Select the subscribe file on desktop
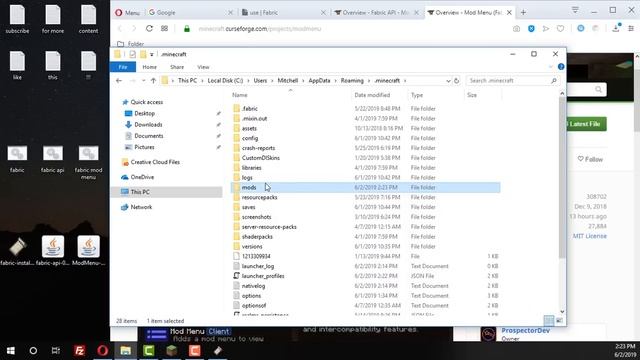640x360 pixels. pyautogui.click(x=17, y=19)
